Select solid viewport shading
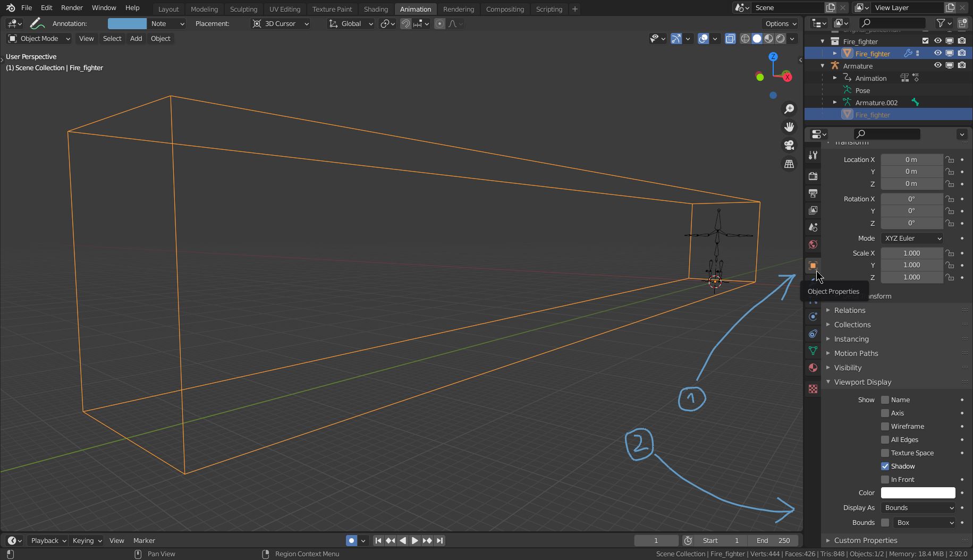Screen dimensions: 973x560 757,38
